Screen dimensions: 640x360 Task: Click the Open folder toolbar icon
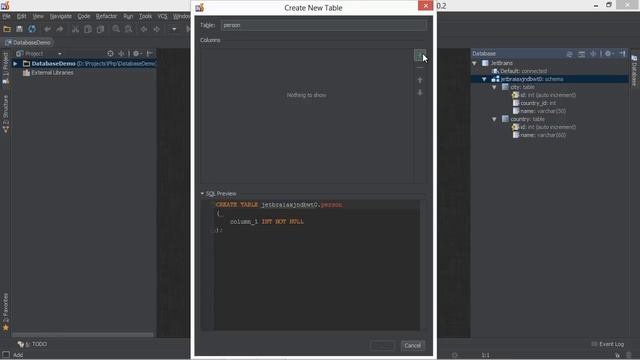[7, 29]
